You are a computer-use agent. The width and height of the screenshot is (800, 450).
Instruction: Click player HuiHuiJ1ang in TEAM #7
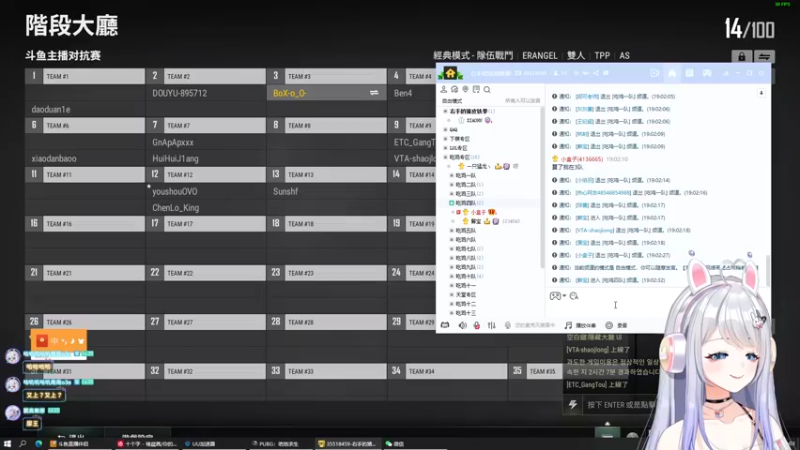coord(176,159)
